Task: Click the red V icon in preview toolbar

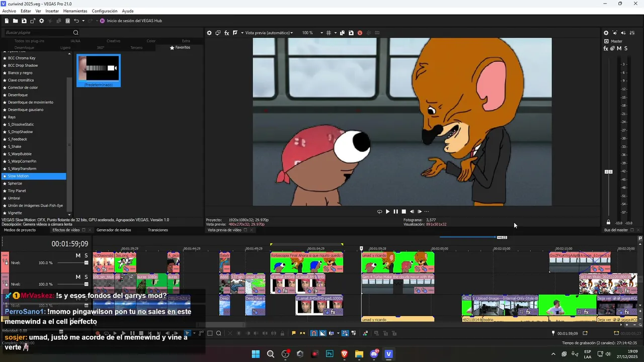Action: point(360,33)
